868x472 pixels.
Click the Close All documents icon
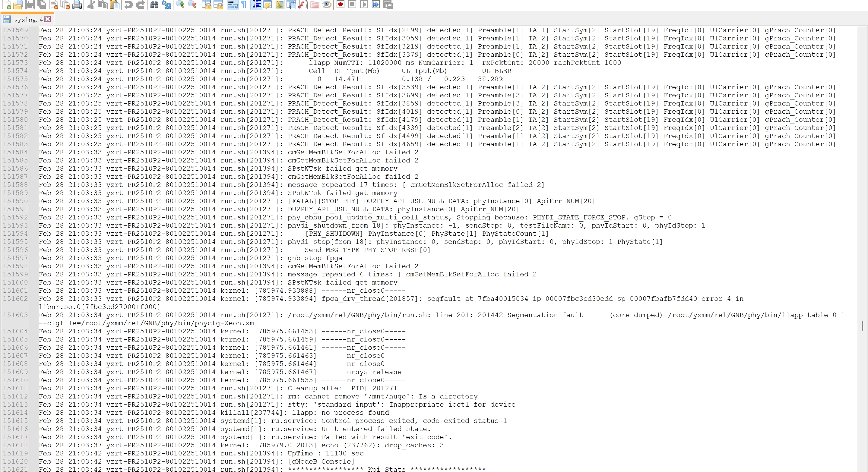click(65, 5)
